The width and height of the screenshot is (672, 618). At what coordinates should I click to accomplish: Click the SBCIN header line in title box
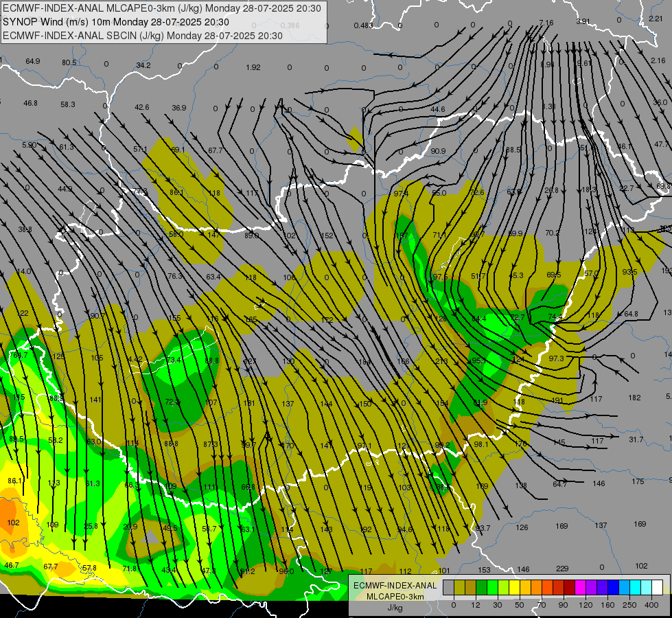[x=143, y=36]
